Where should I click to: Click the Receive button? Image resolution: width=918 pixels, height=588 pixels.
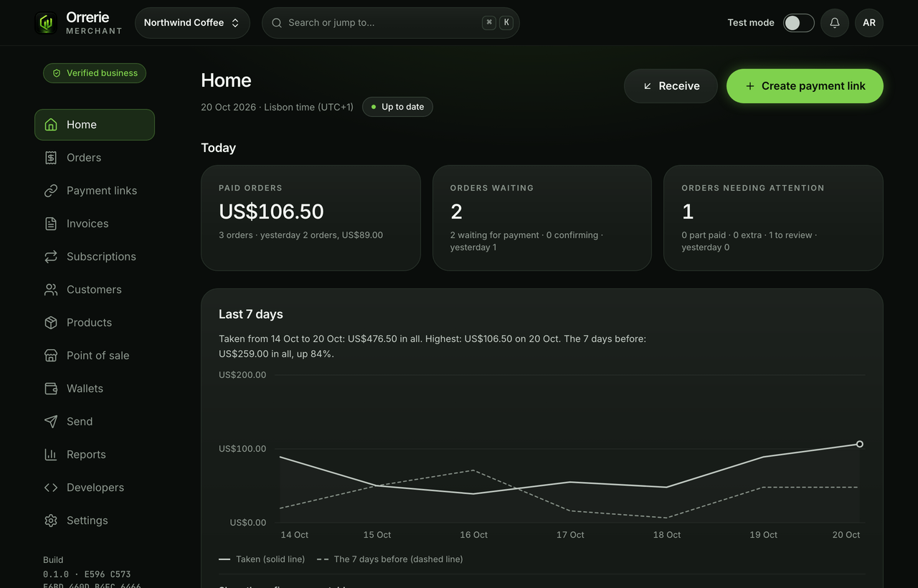tap(671, 86)
